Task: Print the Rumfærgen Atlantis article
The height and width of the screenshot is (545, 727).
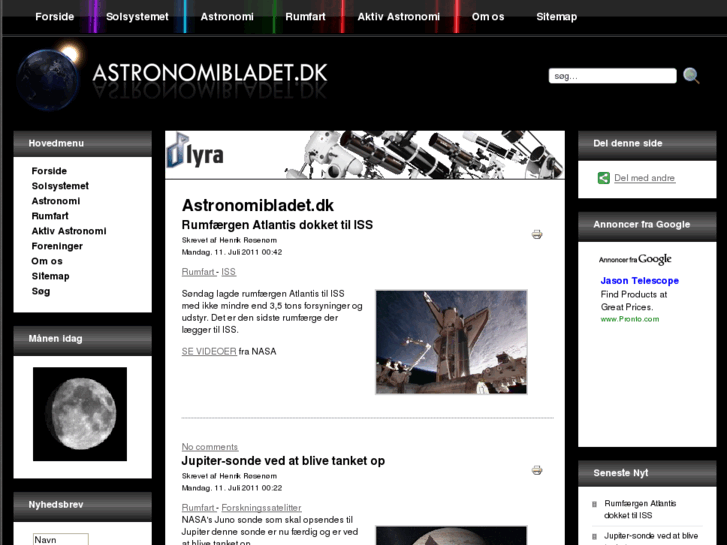Action: (x=537, y=234)
